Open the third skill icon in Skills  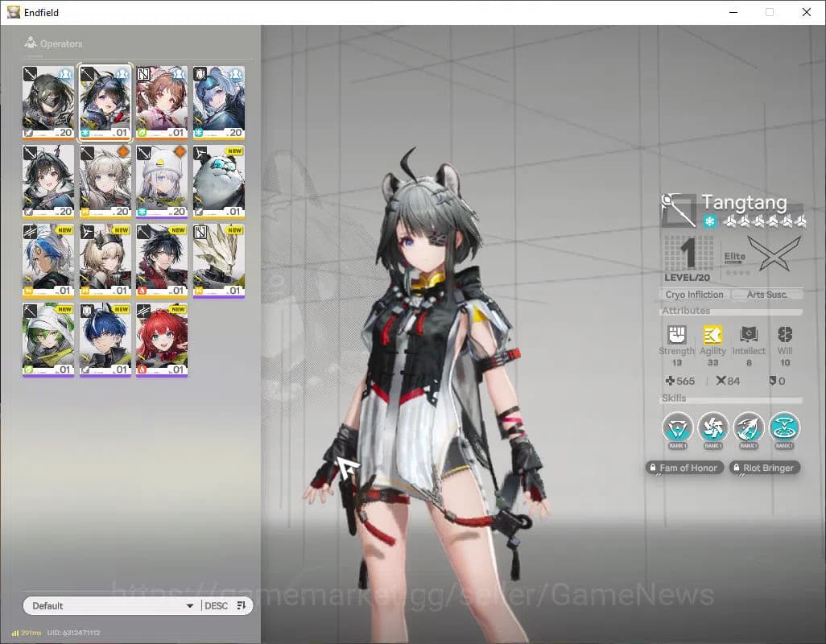tap(749, 427)
